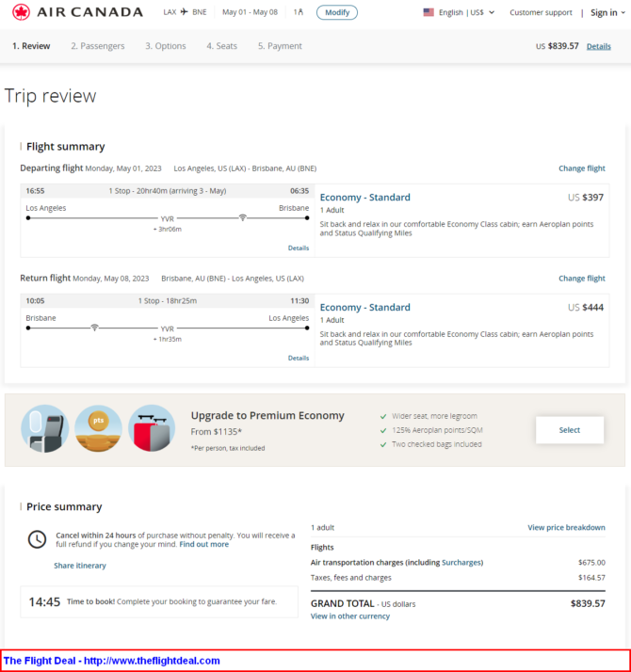Open Details link of return flight card

[x=299, y=359]
